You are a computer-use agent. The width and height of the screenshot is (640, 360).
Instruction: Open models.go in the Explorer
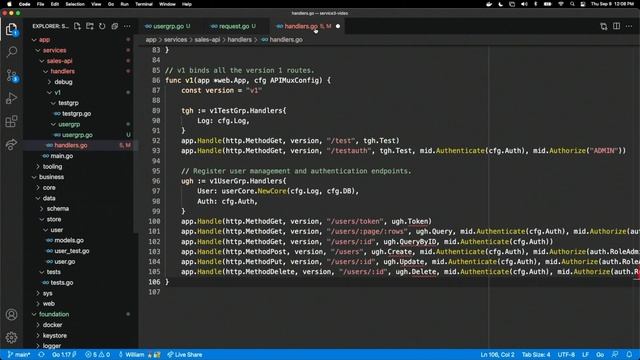(x=69, y=240)
